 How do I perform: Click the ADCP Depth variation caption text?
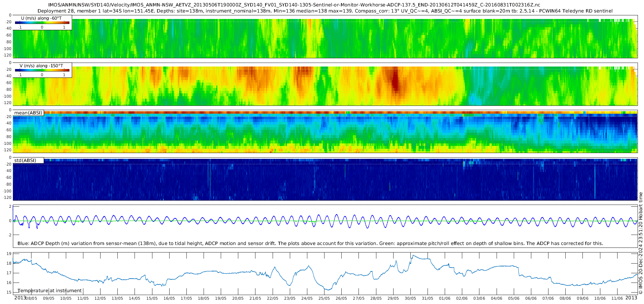point(310,243)
